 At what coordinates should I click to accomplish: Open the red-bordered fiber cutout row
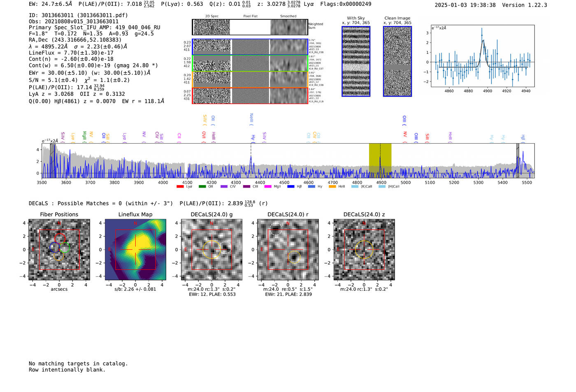click(250, 95)
